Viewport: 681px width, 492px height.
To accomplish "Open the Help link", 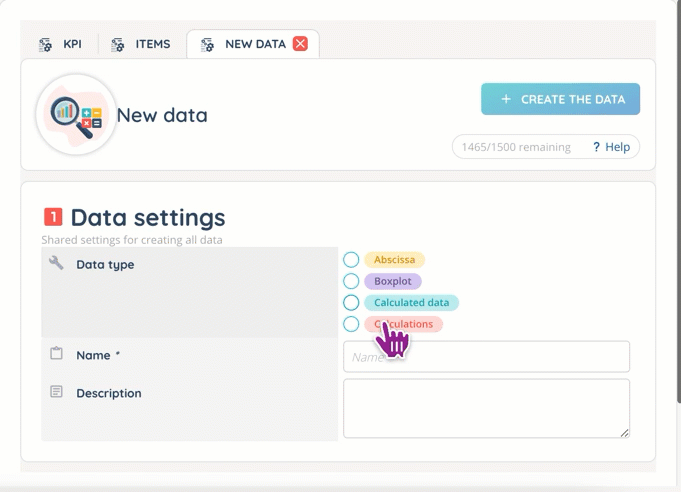I will [x=611, y=147].
